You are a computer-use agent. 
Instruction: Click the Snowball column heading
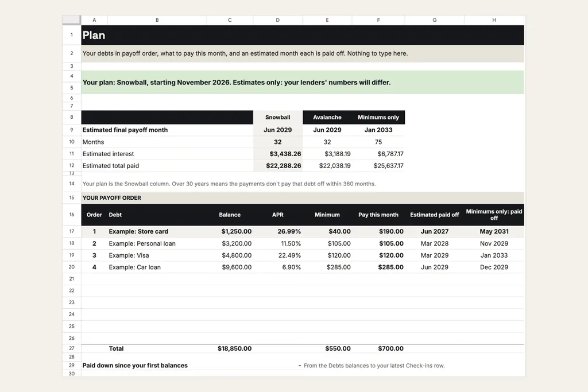(x=278, y=117)
